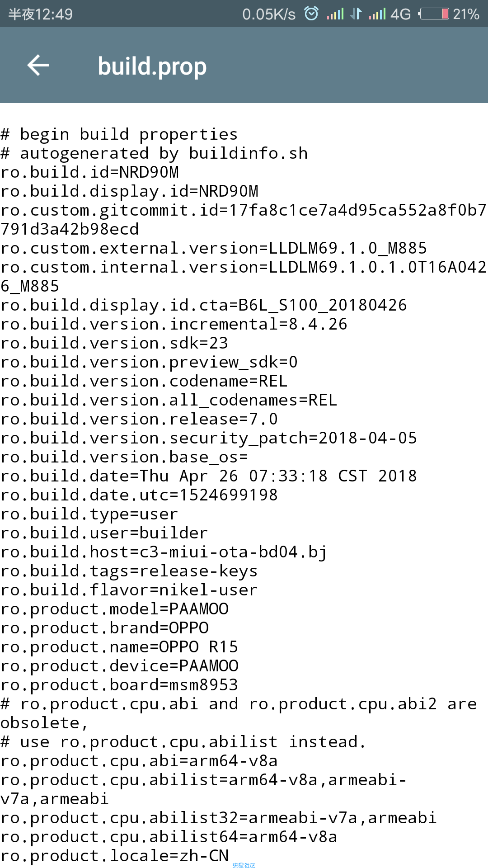Viewport: 488px width, 868px height.
Task: Tap the ro.product.locale=zh-CN line
Action: click(115, 856)
